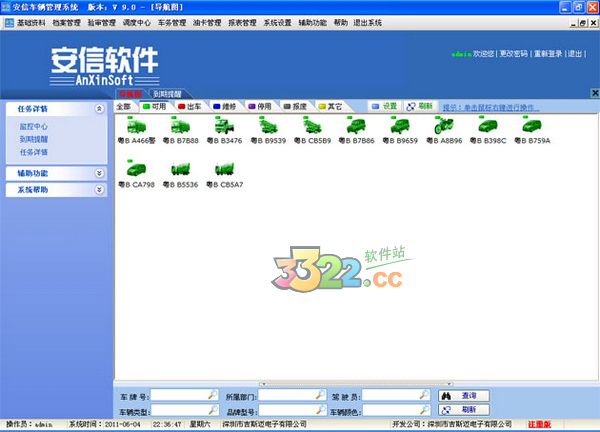Click 退出系统 in menu bar
The image size is (600, 432).
368,23
